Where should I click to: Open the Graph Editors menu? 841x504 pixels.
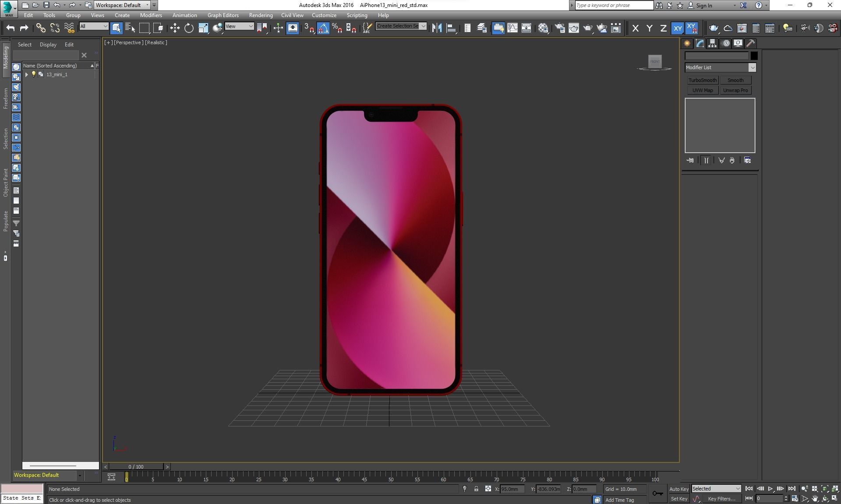pos(223,15)
